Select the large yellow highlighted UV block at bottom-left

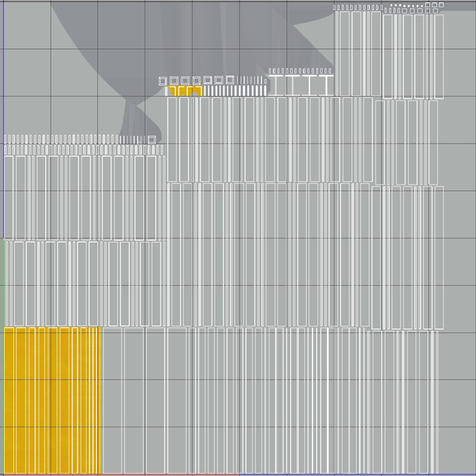pyautogui.click(x=52, y=400)
